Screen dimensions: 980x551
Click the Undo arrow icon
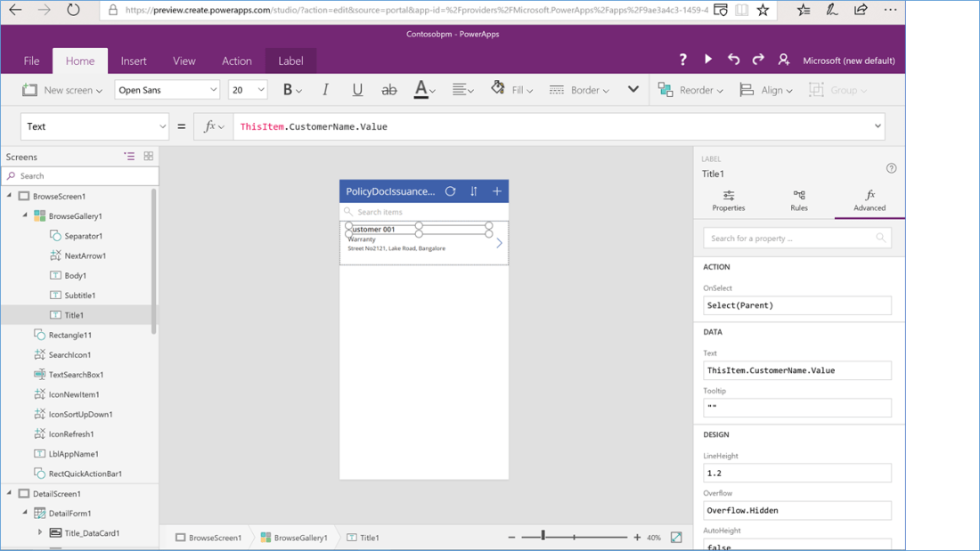(733, 60)
